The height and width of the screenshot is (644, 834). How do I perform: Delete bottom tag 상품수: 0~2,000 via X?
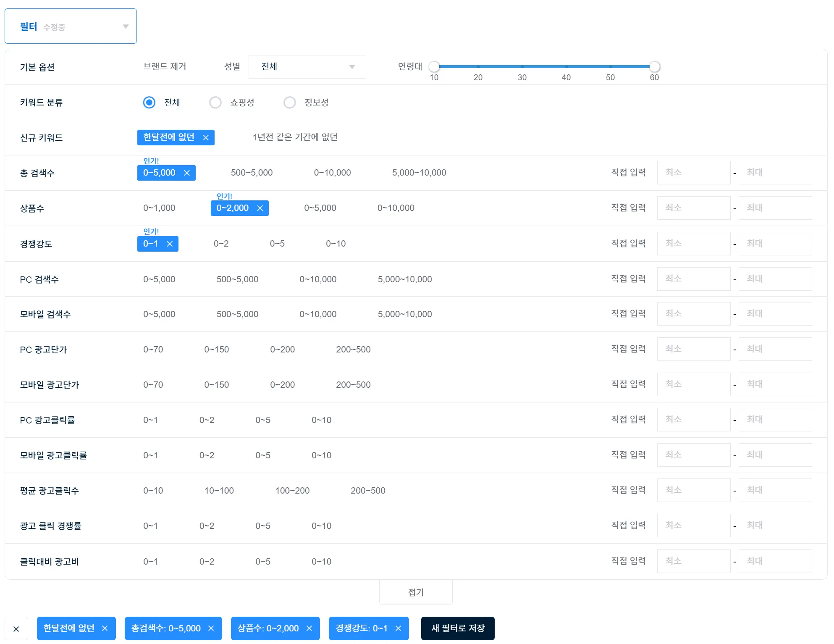pyautogui.click(x=309, y=628)
